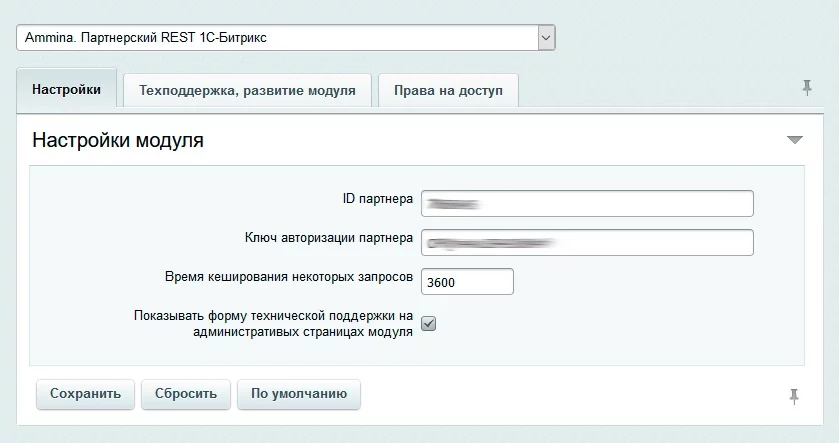Select the cache time field showing 3600
The width and height of the screenshot is (839, 443).
pos(467,282)
